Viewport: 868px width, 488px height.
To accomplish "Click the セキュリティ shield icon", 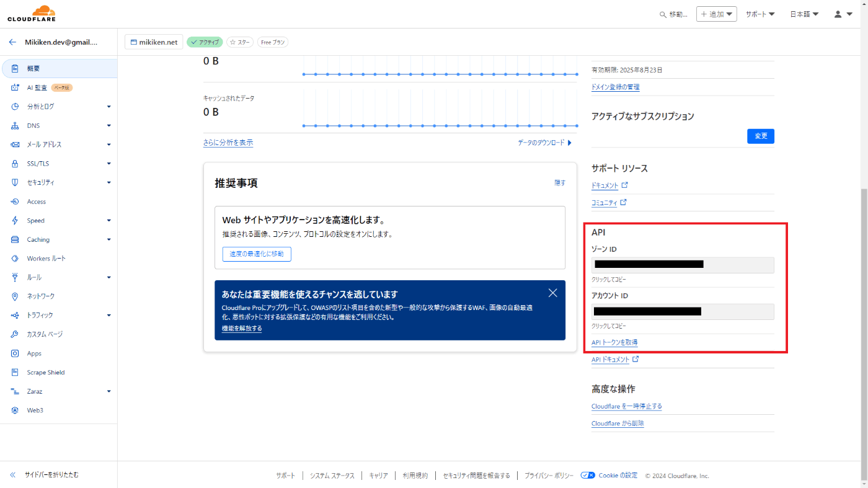I will click(15, 182).
